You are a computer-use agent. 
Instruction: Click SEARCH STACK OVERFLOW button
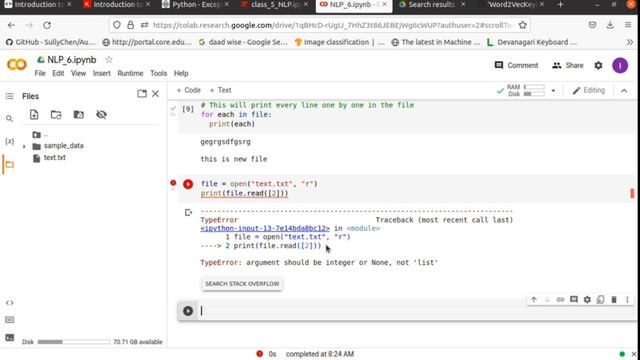(x=242, y=284)
